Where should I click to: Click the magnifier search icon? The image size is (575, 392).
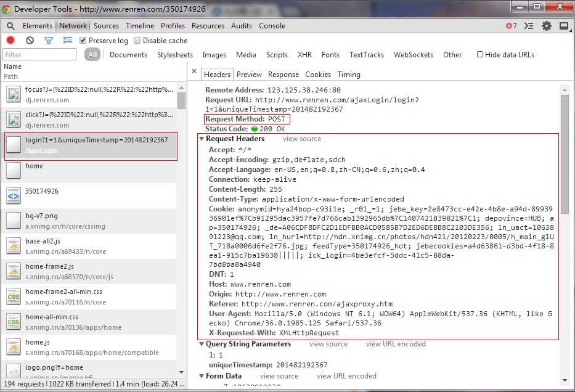10,26
